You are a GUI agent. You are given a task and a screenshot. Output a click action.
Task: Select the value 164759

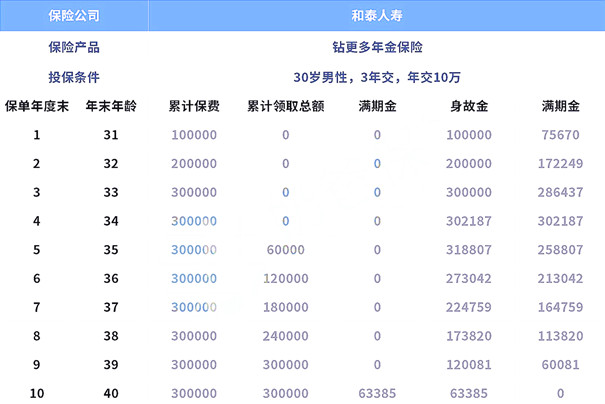[560, 307]
